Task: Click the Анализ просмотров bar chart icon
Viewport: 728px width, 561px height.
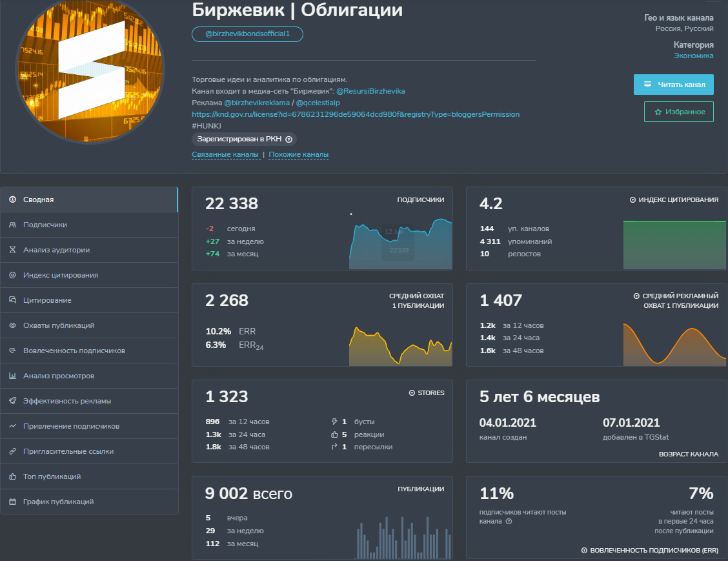Action: 12,376
